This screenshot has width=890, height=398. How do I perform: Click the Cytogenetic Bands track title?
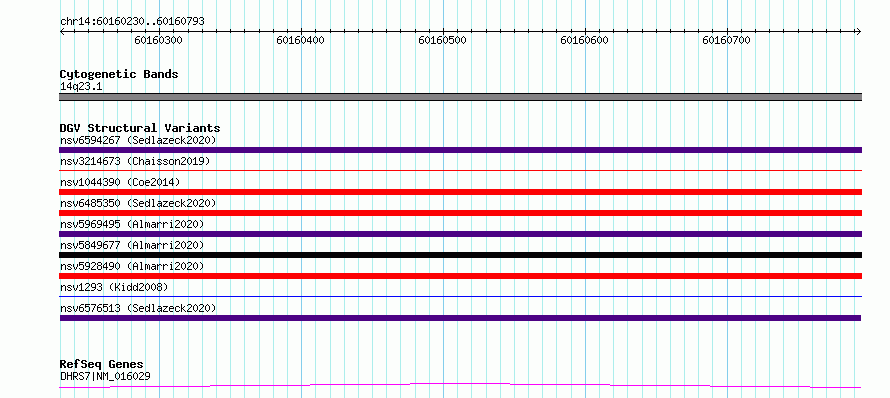click(x=119, y=74)
